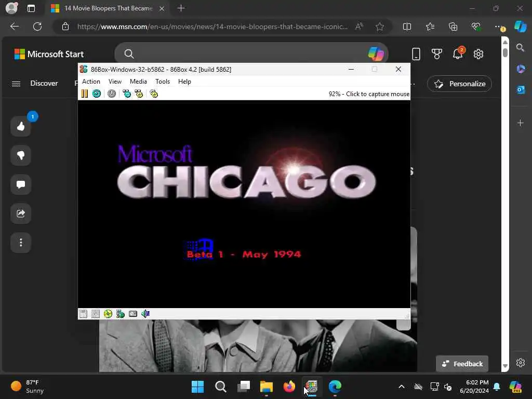Go to Discover tab on MSN
The height and width of the screenshot is (399, 532).
tap(44, 83)
